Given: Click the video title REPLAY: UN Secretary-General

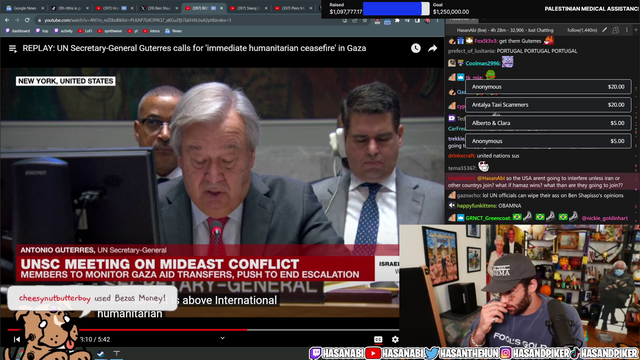Looking at the screenshot, I should click(194, 48).
